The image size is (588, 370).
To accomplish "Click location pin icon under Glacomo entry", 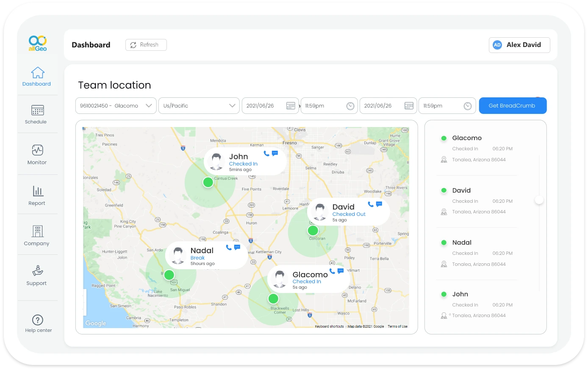I will (x=444, y=160).
